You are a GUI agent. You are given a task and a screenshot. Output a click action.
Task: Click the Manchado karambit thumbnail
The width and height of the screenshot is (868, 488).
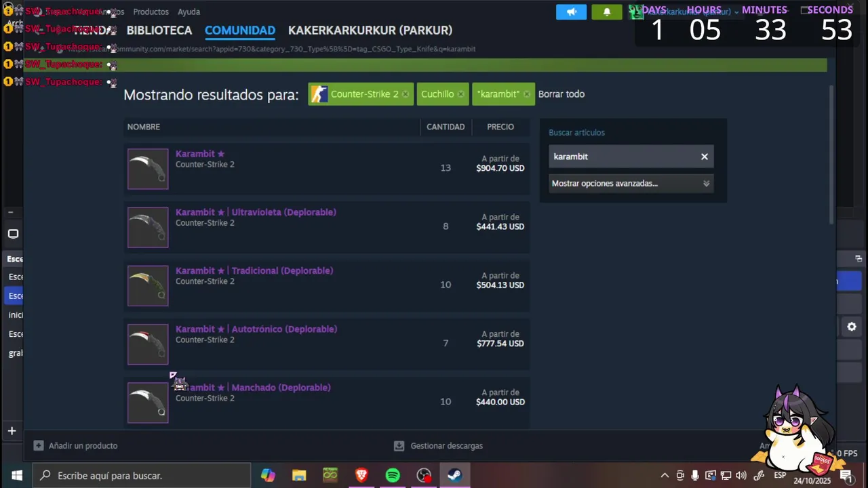point(148,403)
